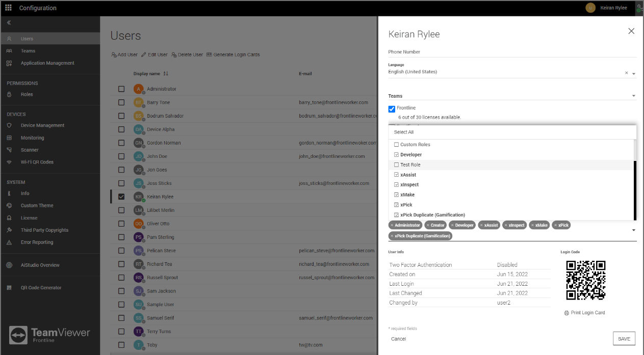Click the printer icon for Print Login Card

[566, 313]
